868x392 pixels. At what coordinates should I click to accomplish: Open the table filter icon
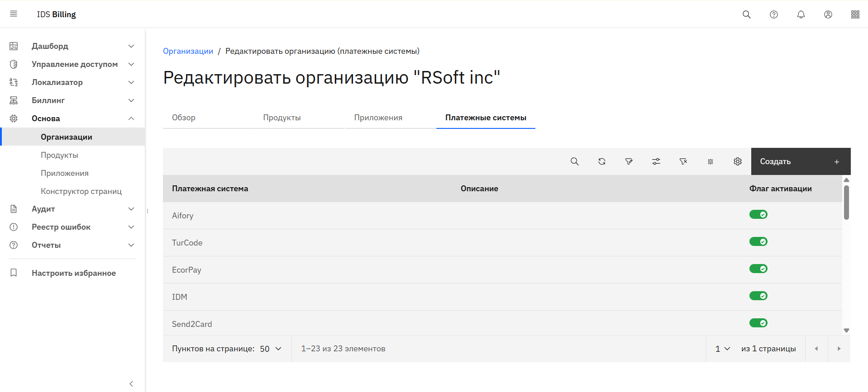click(629, 161)
